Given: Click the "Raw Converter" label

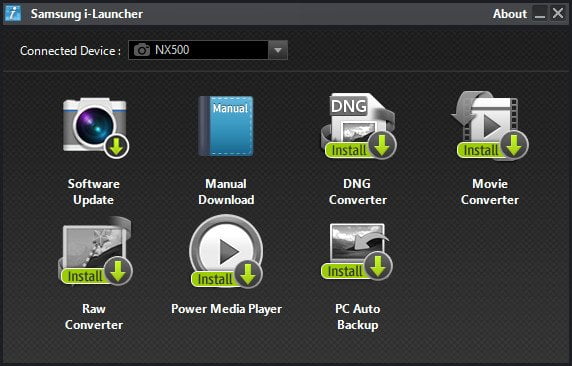Looking at the screenshot, I should click(x=94, y=317).
